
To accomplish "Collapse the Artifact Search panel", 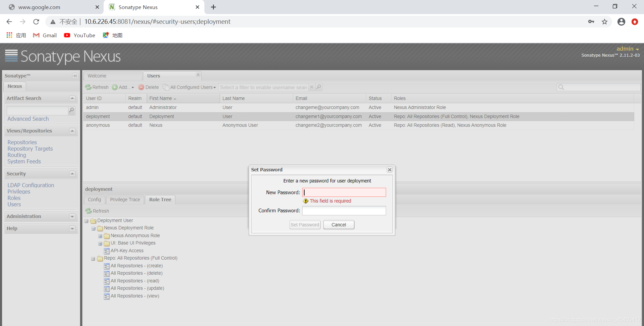I will (72, 98).
